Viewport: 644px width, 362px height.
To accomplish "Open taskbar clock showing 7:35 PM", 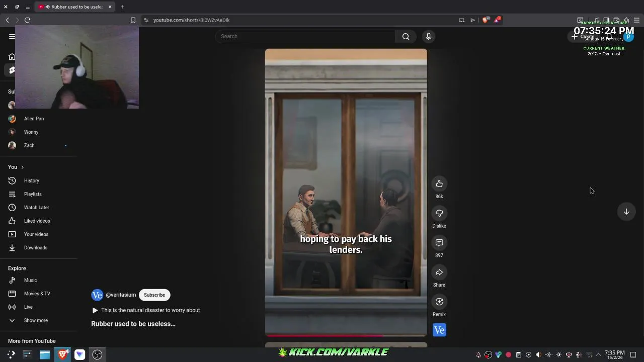I will coord(614,355).
